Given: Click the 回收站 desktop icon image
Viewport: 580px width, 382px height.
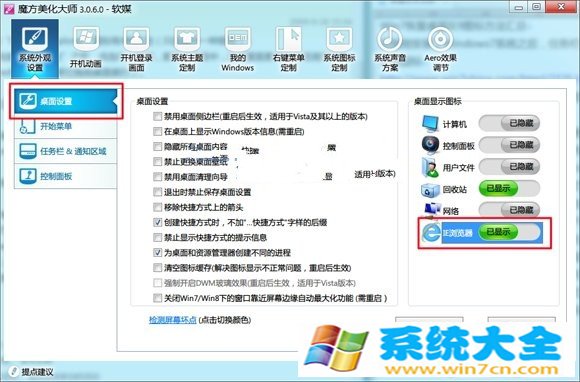Looking at the screenshot, I should click(430, 190).
